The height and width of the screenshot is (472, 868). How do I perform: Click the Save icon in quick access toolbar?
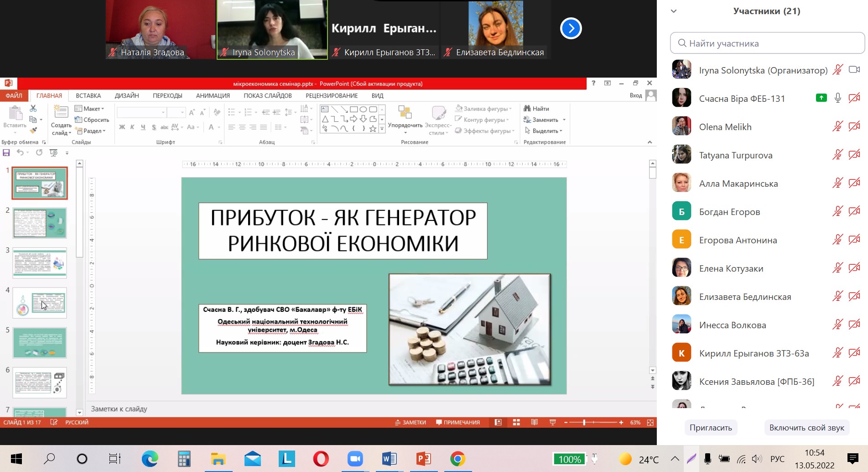(6, 152)
